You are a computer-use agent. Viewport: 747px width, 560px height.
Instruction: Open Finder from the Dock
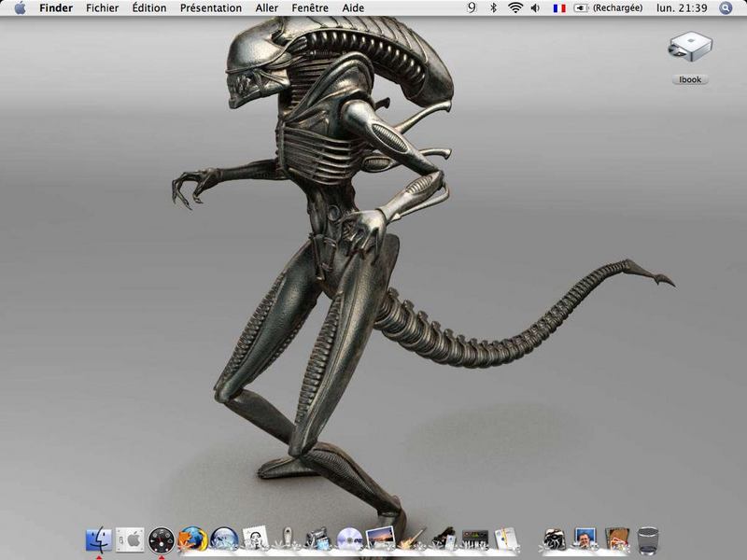click(x=99, y=539)
